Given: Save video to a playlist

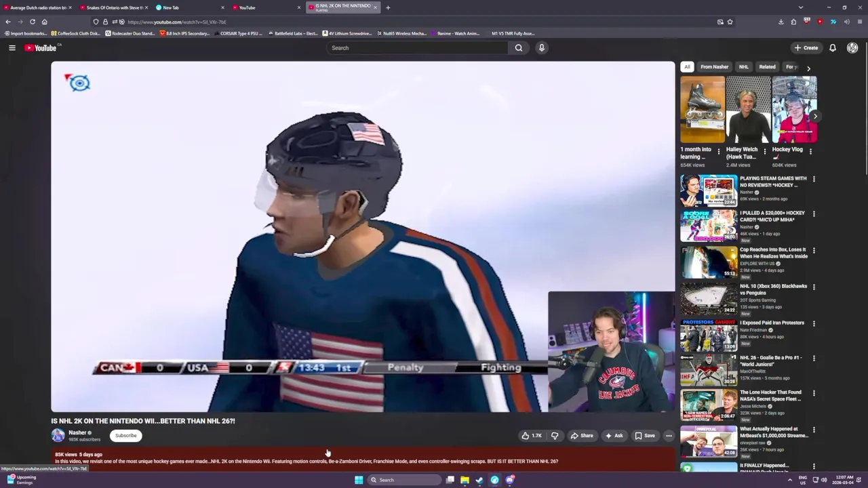Looking at the screenshot, I should pyautogui.click(x=645, y=436).
